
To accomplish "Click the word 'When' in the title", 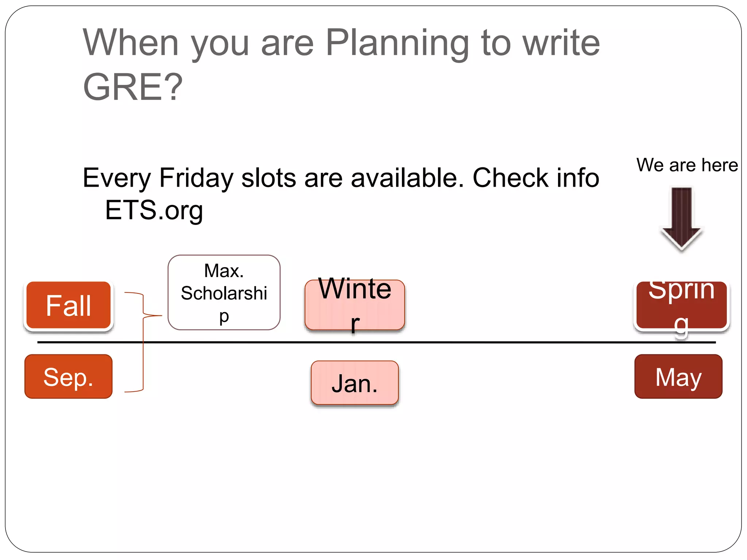I will (131, 43).
